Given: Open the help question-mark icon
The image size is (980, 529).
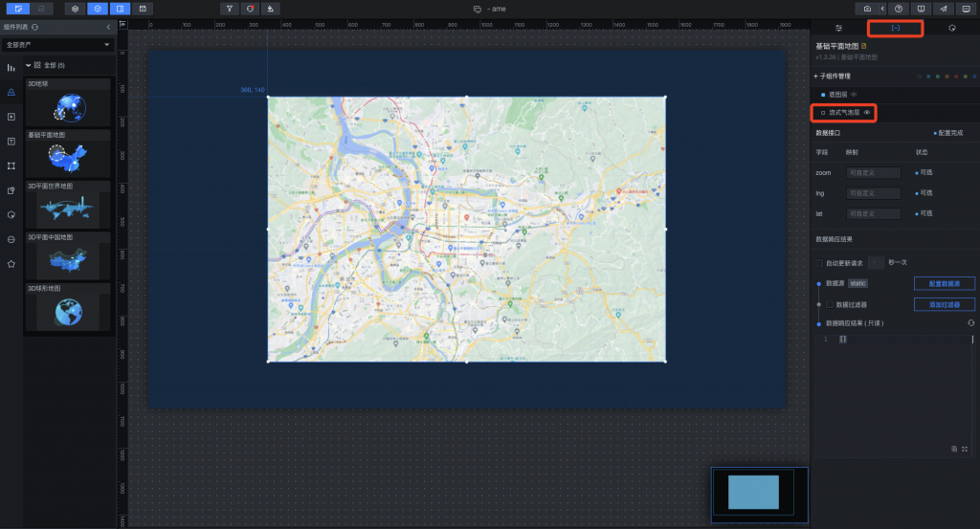Looking at the screenshot, I should (899, 9).
